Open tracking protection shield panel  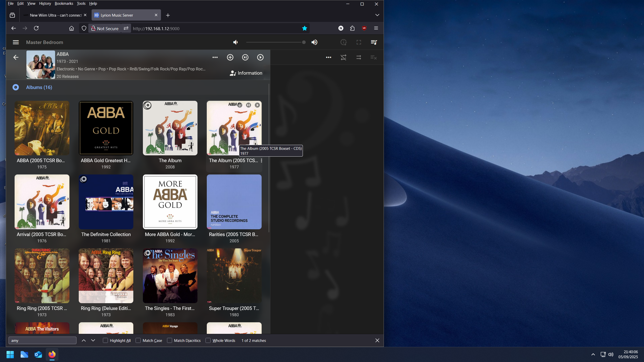(84, 28)
